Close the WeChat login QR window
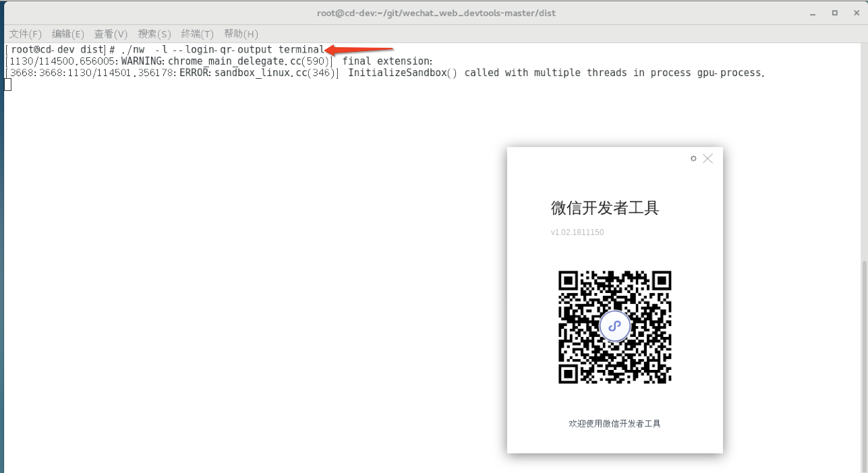Viewport: 868px width, 473px height. pyautogui.click(x=707, y=158)
